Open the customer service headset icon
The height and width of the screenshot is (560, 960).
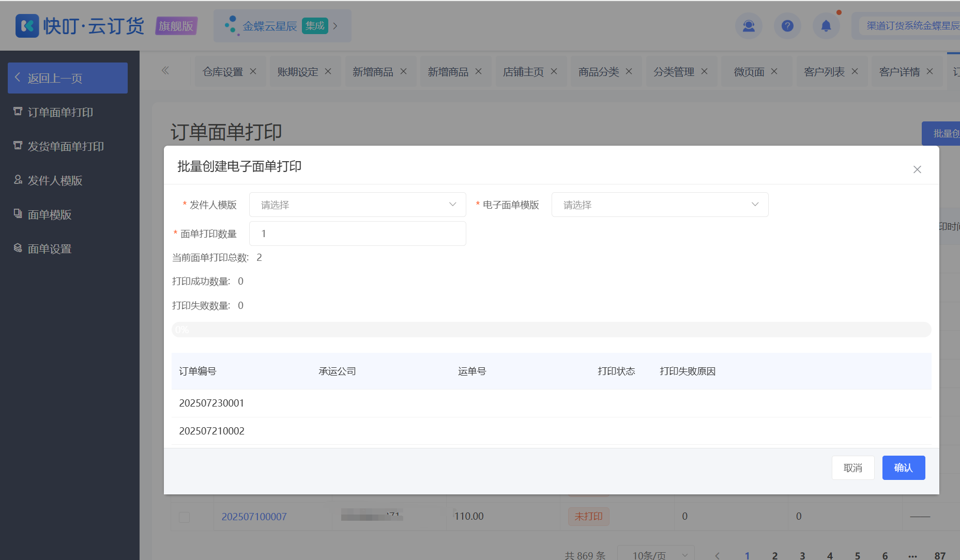[749, 25]
